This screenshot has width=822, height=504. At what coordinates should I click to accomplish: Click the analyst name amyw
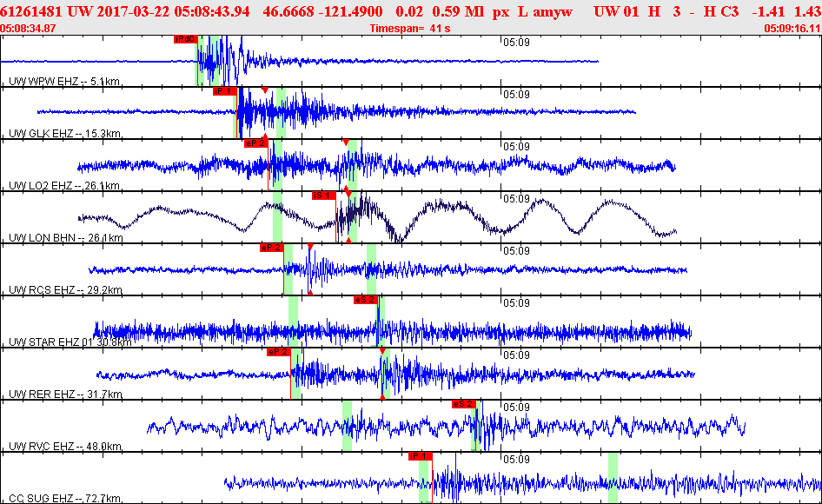[x=553, y=12]
